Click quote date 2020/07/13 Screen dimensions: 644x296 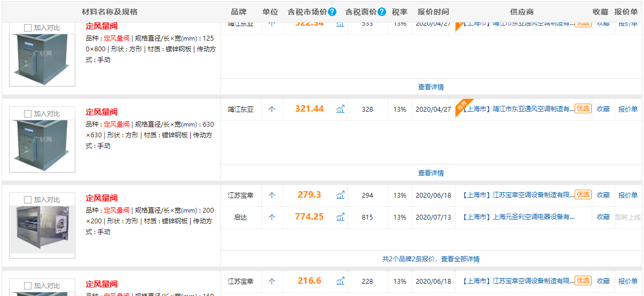pos(433,217)
